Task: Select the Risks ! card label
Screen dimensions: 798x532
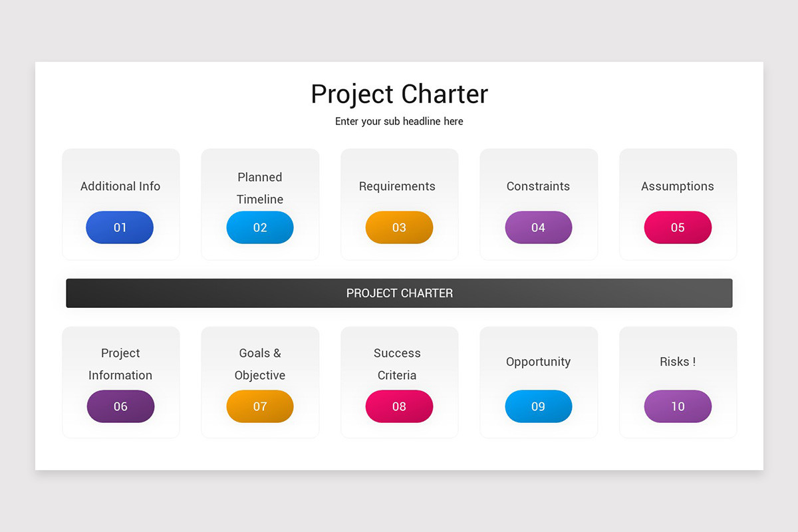Action: pyautogui.click(x=678, y=362)
